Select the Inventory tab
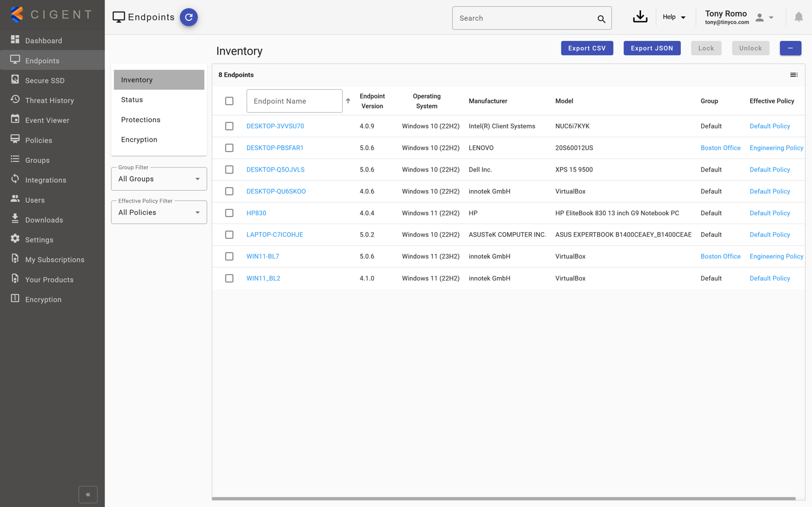 coord(159,80)
